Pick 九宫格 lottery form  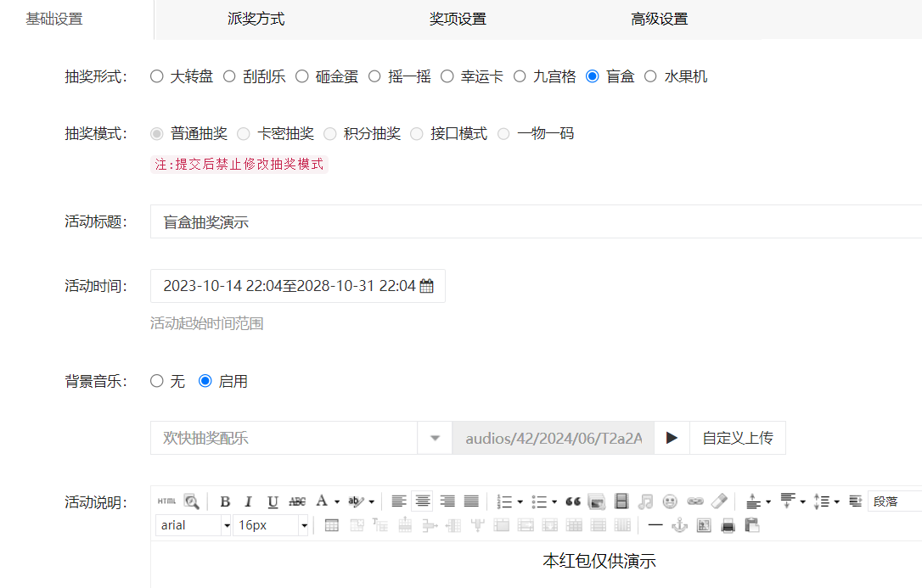tap(520, 76)
